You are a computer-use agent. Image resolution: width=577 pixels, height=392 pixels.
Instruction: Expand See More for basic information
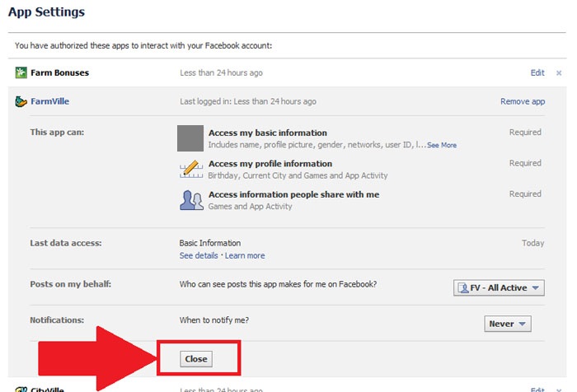coord(442,145)
